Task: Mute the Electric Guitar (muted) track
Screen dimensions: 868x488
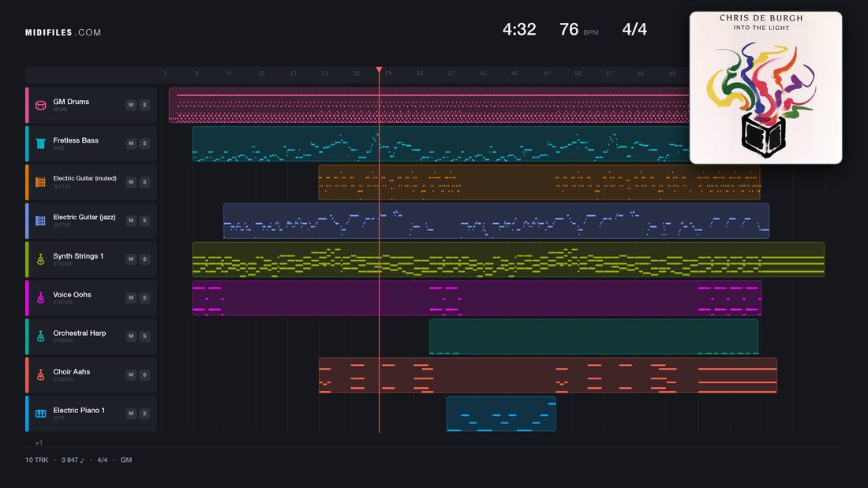Action: (131, 182)
